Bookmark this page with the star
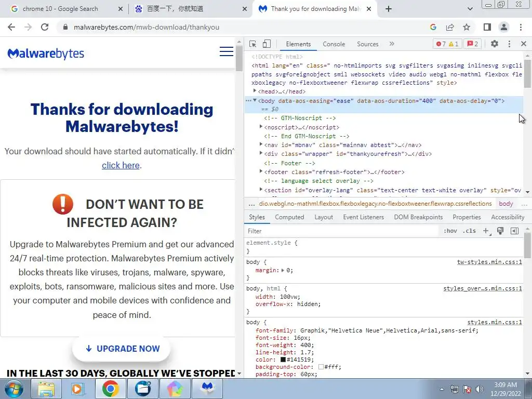Image resolution: width=532 pixels, height=399 pixels. click(467, 27)
